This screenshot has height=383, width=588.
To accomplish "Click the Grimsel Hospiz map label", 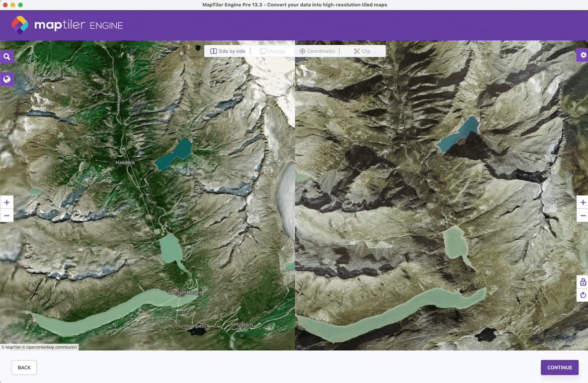I will tap(185, 293).
